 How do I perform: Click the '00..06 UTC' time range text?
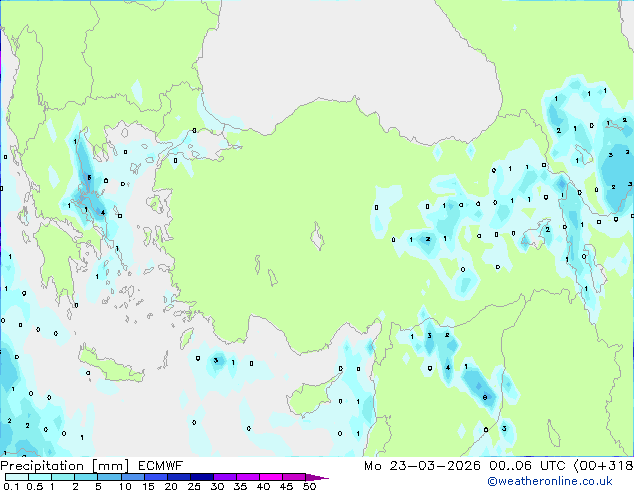[x=526, y=466]
